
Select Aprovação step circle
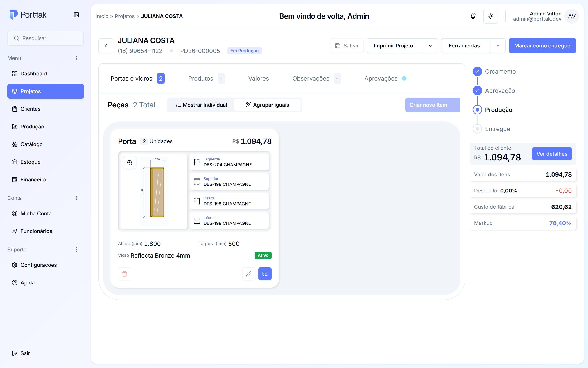point(477,91)
